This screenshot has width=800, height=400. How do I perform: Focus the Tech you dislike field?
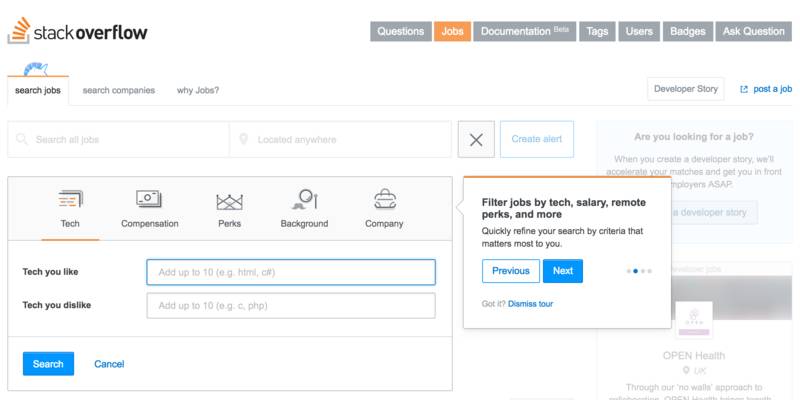[x=291, y=306]
